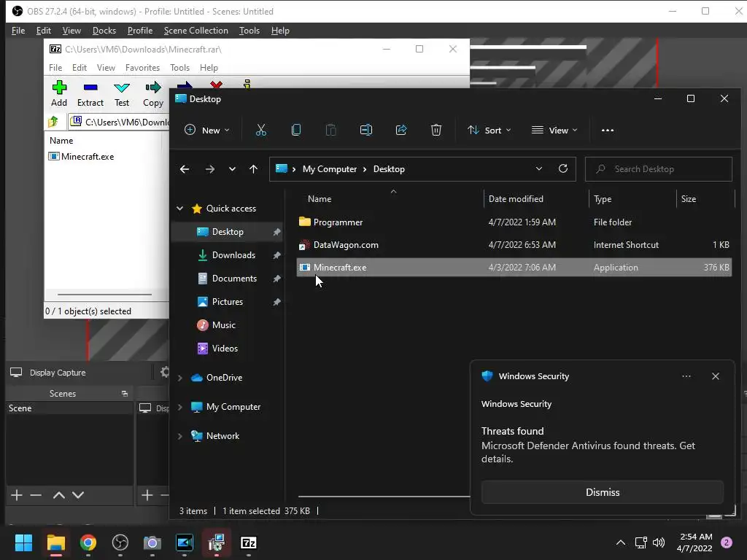
Task: Click the volume icon in system tray
Action: 659,542
